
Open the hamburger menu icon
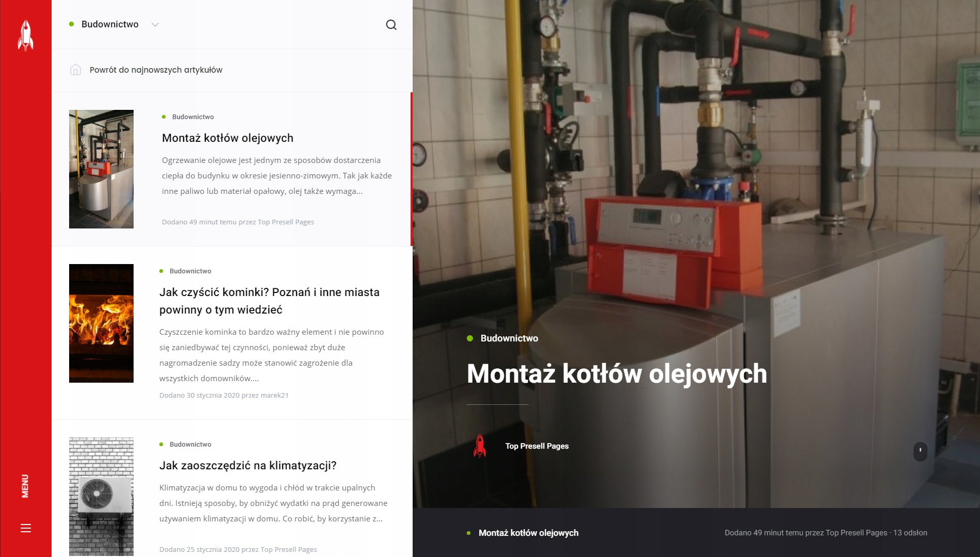tap(26, 528)
